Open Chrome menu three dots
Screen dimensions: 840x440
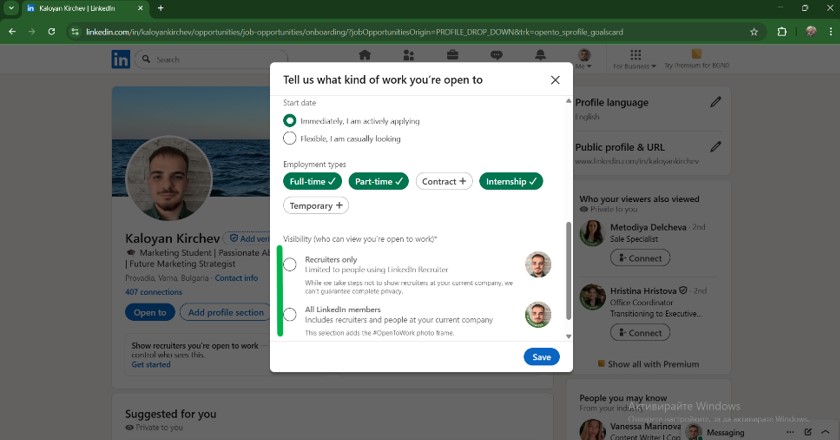click(830, 32)
